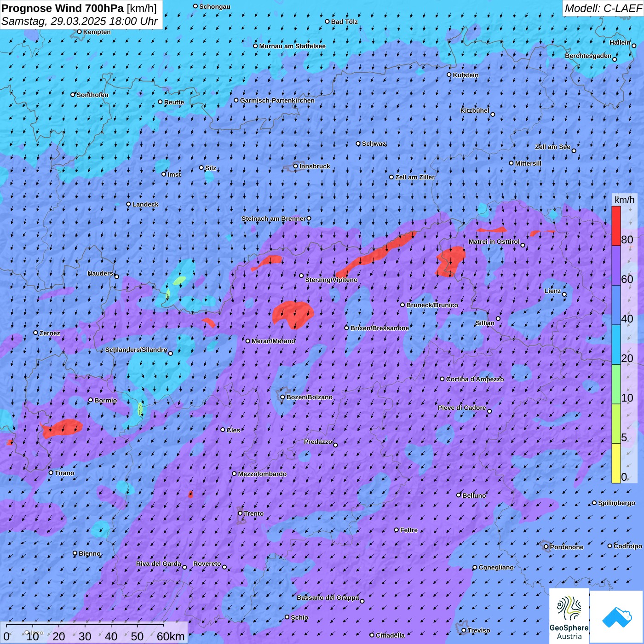This screenshot has width=644, height=644.
Task: Select the Pieve di Cadore label
Action: pos(462,408)
